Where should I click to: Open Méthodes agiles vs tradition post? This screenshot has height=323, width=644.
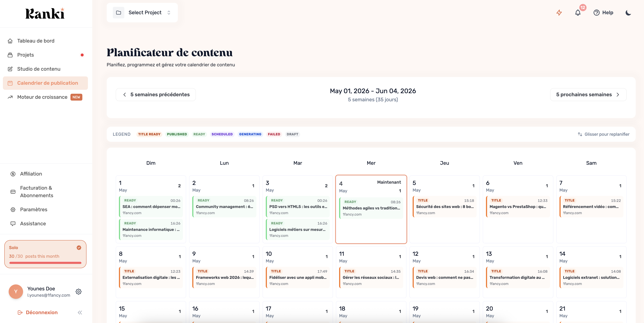371,208
